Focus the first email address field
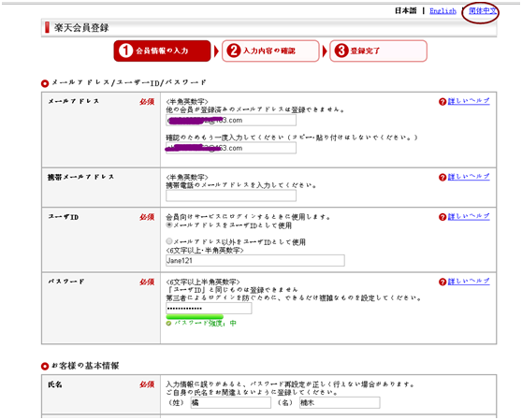 [231, 120]
